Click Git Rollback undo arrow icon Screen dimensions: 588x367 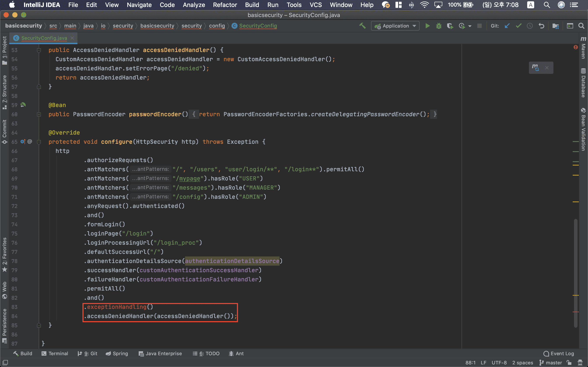541,26
